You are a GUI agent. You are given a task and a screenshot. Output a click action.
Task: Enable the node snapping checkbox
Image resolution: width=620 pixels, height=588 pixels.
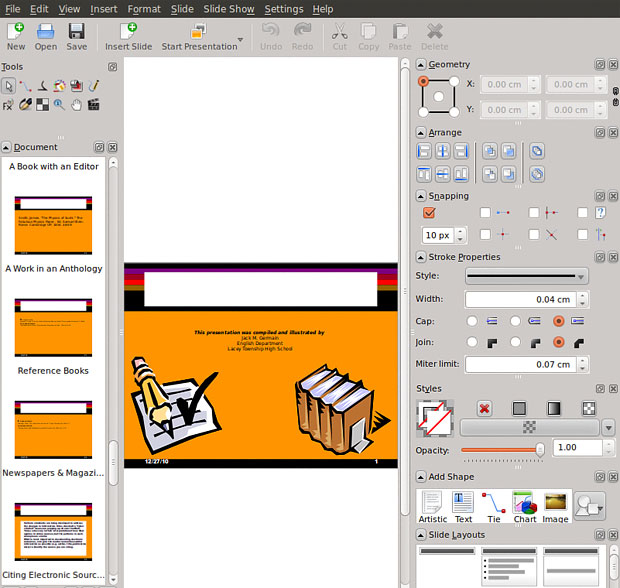[485, 213]
